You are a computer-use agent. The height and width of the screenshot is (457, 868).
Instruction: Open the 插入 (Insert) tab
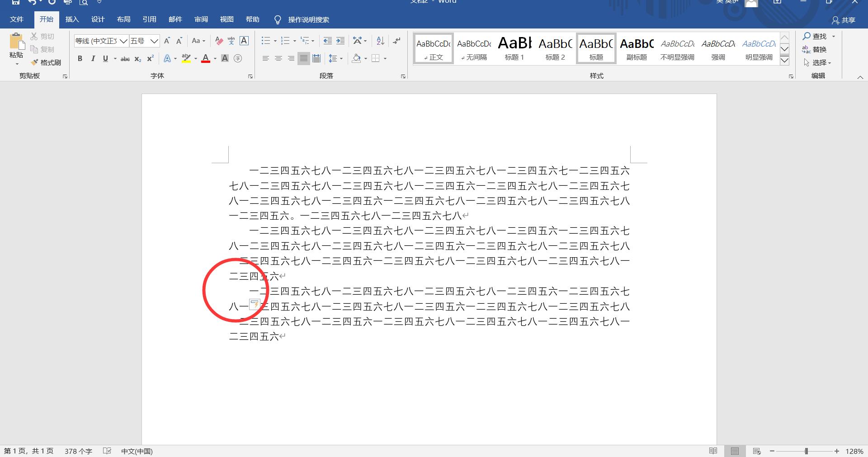point(72,19)
